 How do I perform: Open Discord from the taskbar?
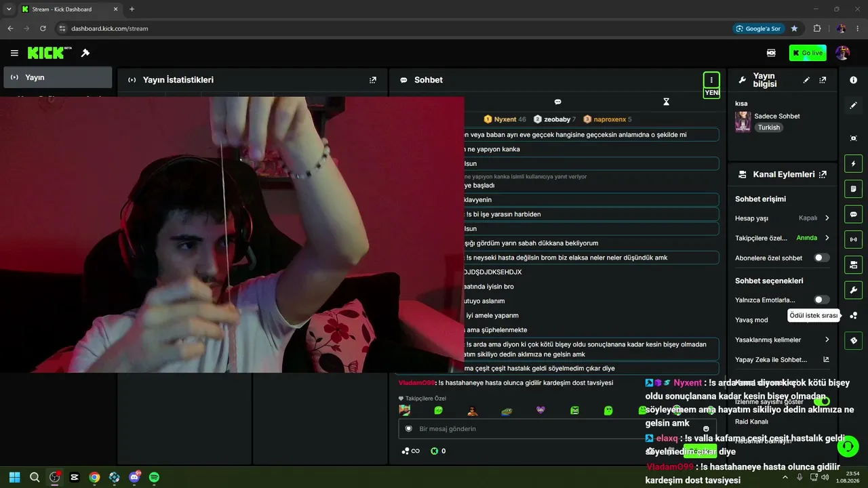134,477
